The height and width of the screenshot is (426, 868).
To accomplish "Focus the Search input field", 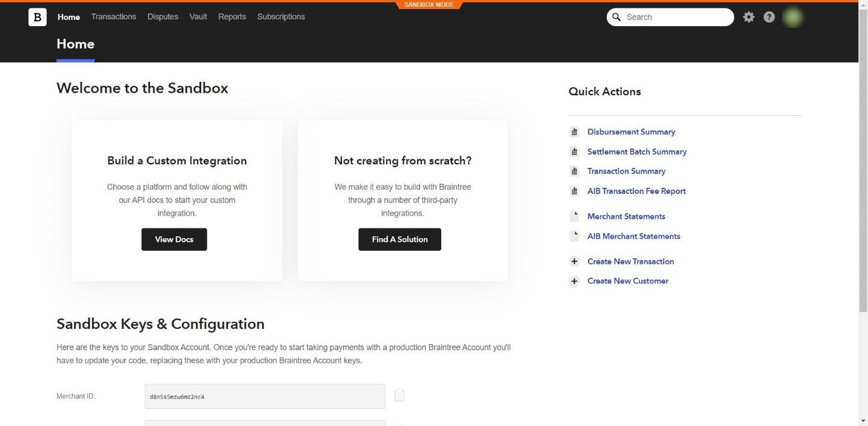I will [670, 17].
